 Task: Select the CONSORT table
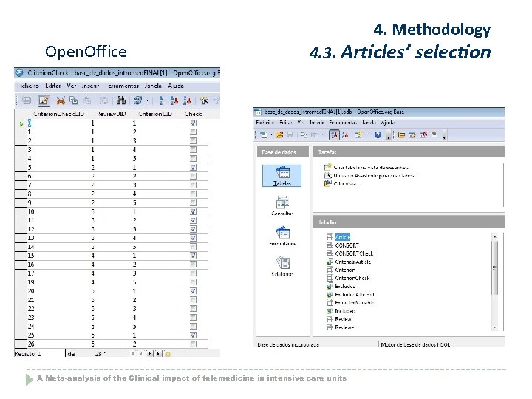pyautogui.click(x=343, y=245)
